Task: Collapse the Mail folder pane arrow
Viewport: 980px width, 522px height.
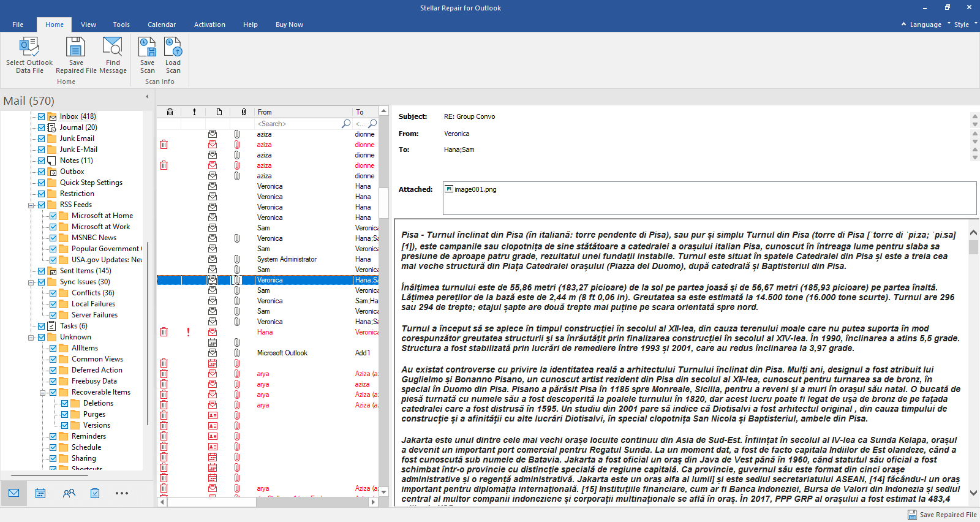Action: point(147,96)
